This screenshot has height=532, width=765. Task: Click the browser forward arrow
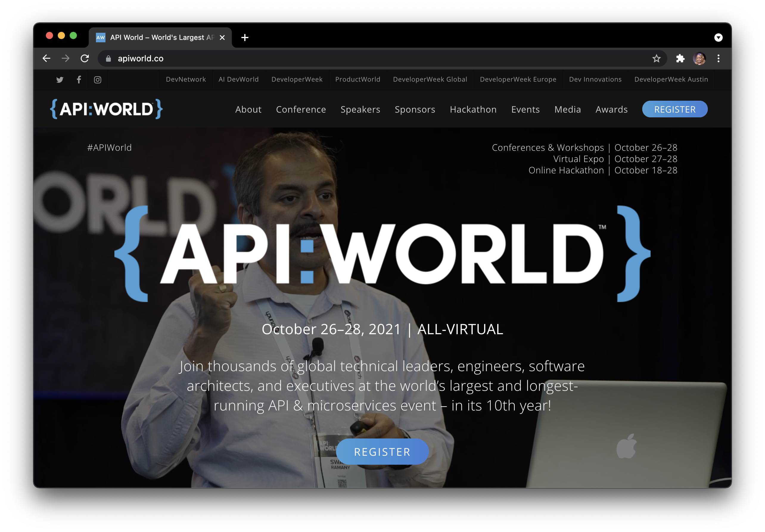tap(66, 59)
